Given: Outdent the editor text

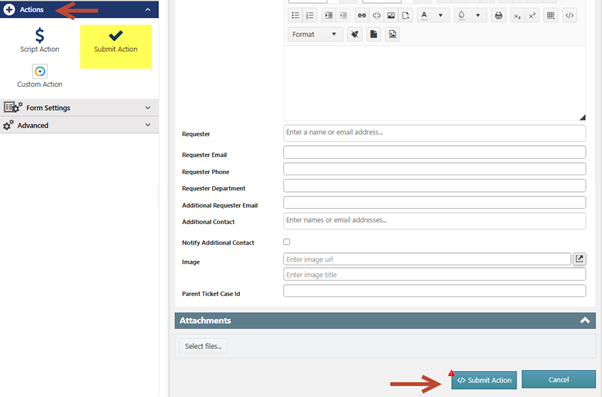Looking at the screenshot, I should pos(343,15).
